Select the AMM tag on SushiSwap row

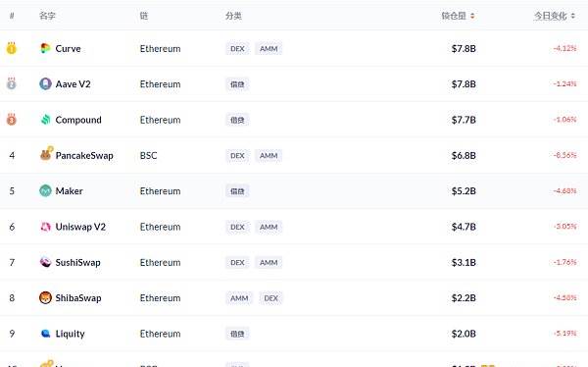pos(269,262)
